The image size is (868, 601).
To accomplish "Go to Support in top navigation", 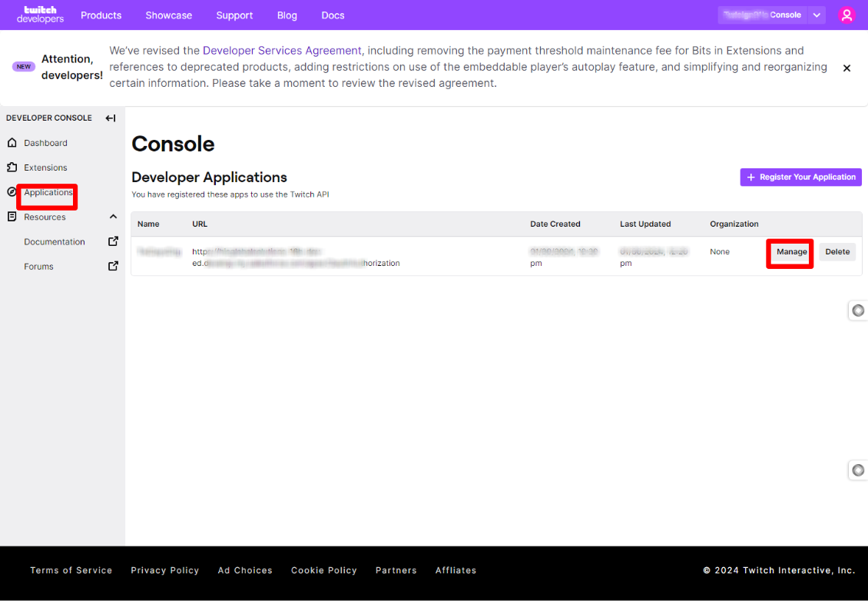I will pos(235,15).
